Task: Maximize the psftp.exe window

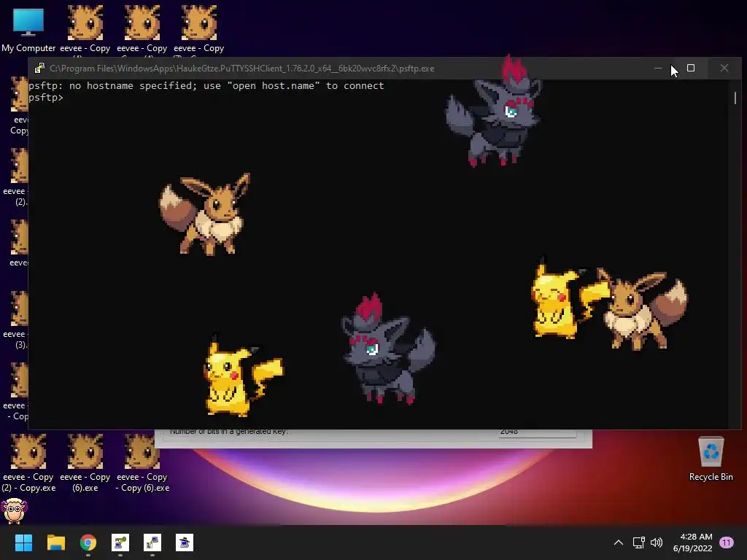Action: click(691, 69)
